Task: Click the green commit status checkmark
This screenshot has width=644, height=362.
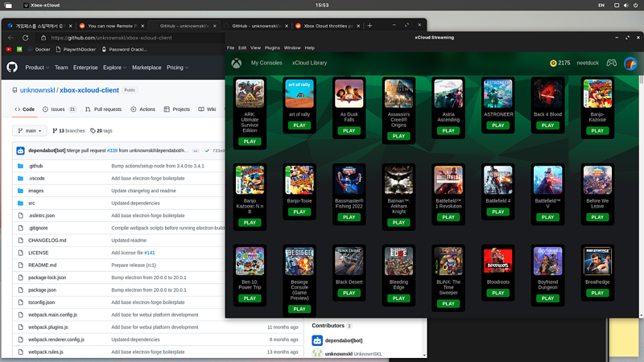Action: [x=207, y=150]
